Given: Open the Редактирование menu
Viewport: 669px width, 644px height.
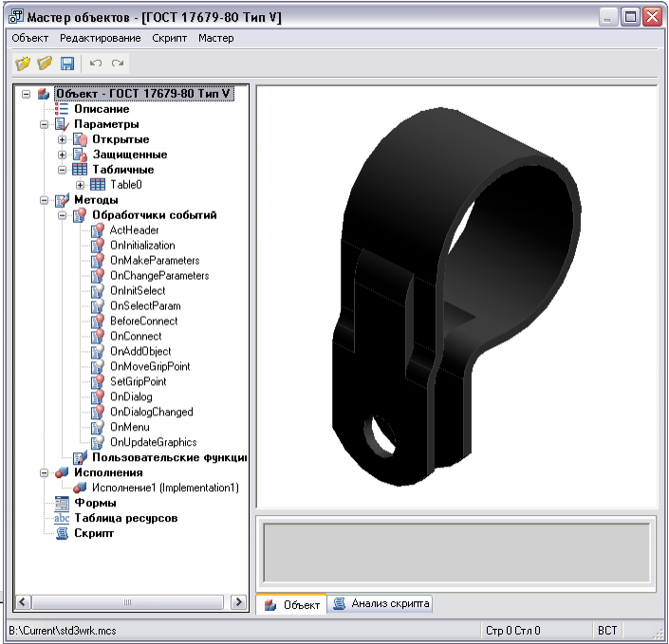Looking at the screenshot, I should coord(101,38).
